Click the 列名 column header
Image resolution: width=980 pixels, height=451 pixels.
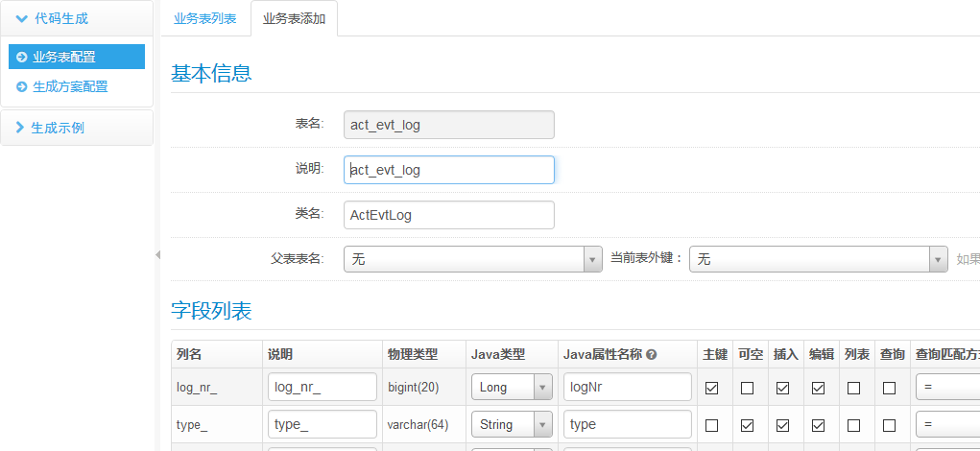(x=217, y=355)
